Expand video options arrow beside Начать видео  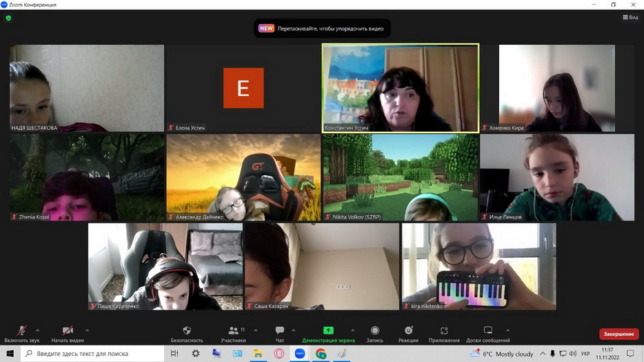87,330
